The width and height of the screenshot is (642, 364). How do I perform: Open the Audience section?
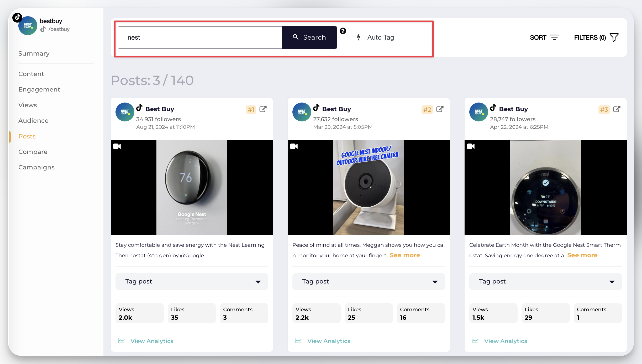[x=33, y=121]
